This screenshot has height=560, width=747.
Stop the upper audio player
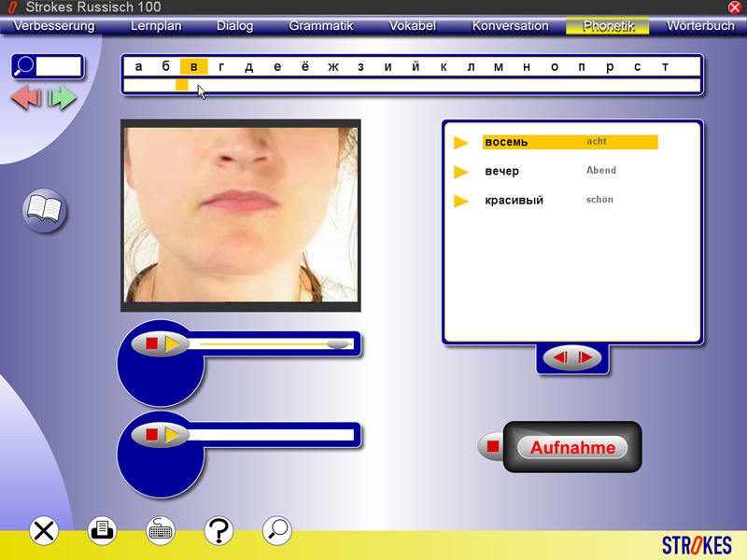[151, 343]
